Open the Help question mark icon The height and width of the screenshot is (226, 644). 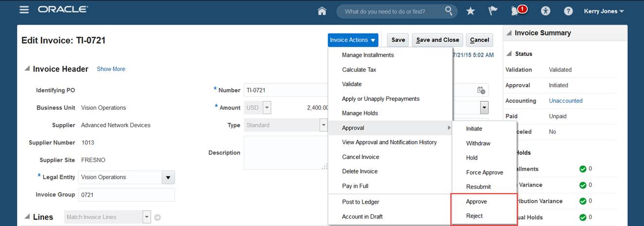pyautogui.click(x=568, y=11)
